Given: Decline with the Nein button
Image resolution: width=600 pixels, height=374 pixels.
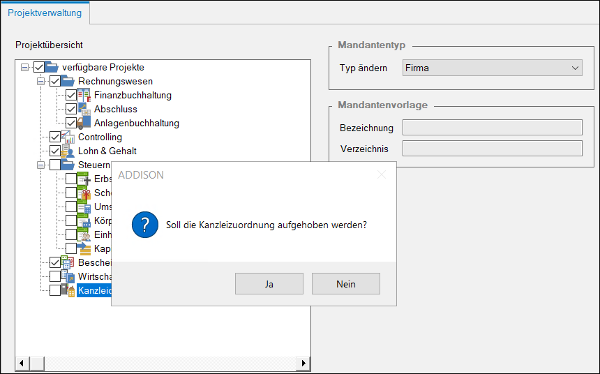Looking at the screenshot, I should [x=346, y=284].
